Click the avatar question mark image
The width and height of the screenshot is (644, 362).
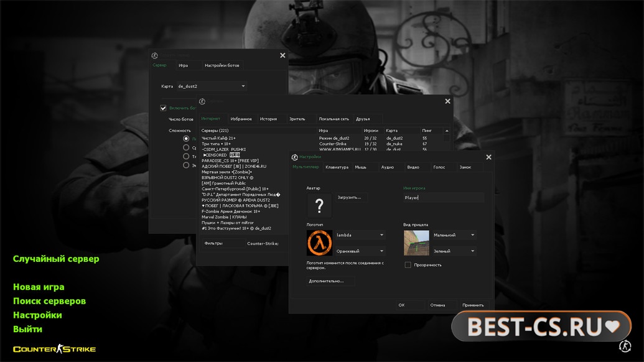pyautogui.click(x=319, y=205)
